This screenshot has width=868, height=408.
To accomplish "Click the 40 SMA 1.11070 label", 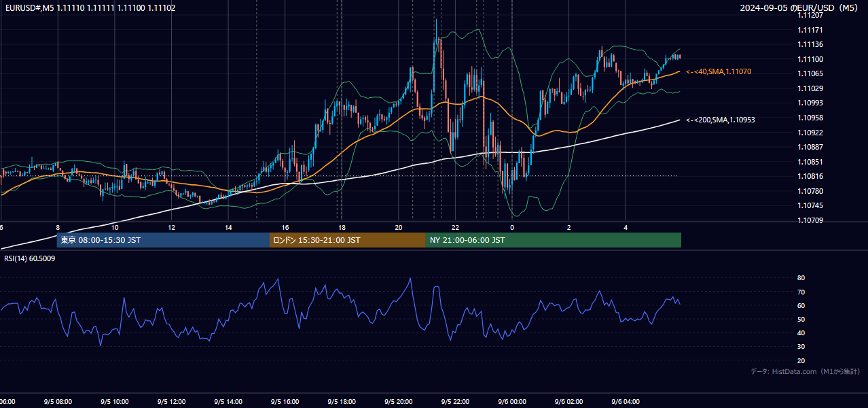I will pos(719,71).
